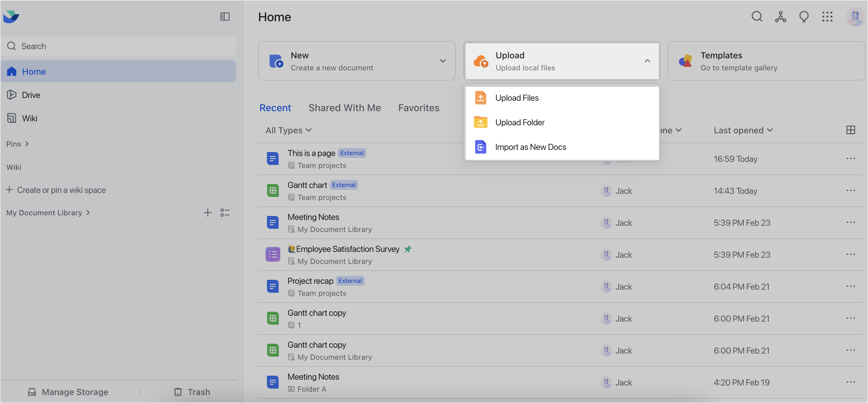The image size is (868, 403).
Task: Click the org/share network icon near top right
Action: pyautogui.click(x=780, y=17)
